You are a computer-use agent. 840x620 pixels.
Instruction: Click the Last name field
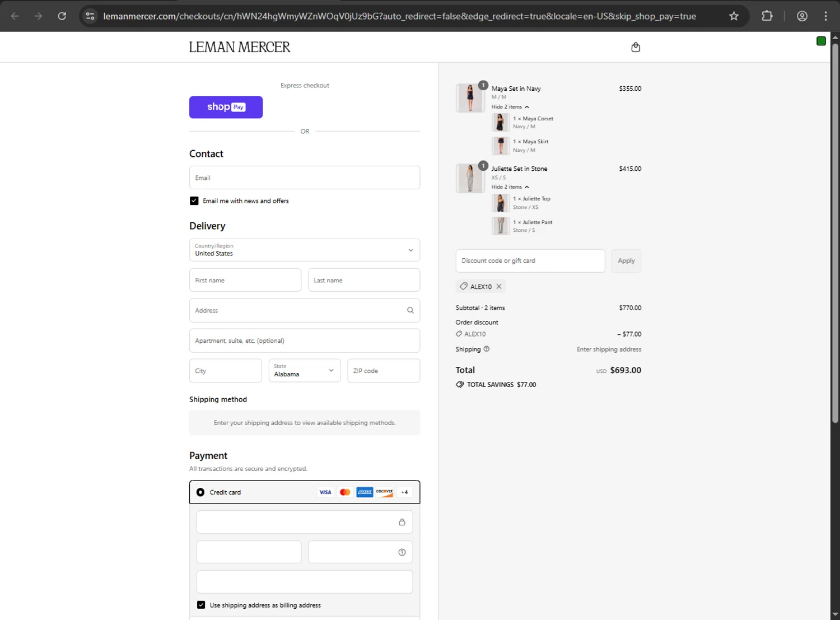coord(364,280)
